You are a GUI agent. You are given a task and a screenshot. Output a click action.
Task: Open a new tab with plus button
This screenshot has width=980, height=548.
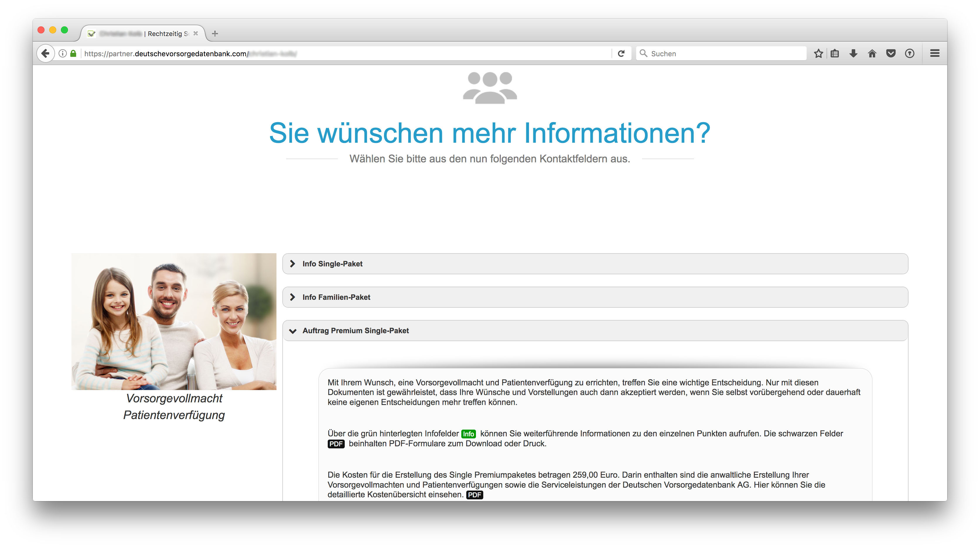click(x=215, y=33)
